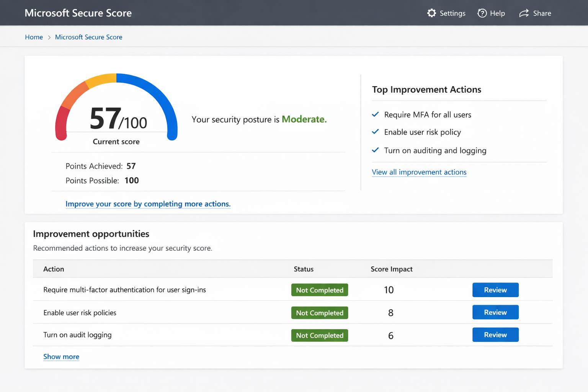588x392 pixels.
Task: Select Microsoft Secure Score breadcrumb
Action: point(88,37)
